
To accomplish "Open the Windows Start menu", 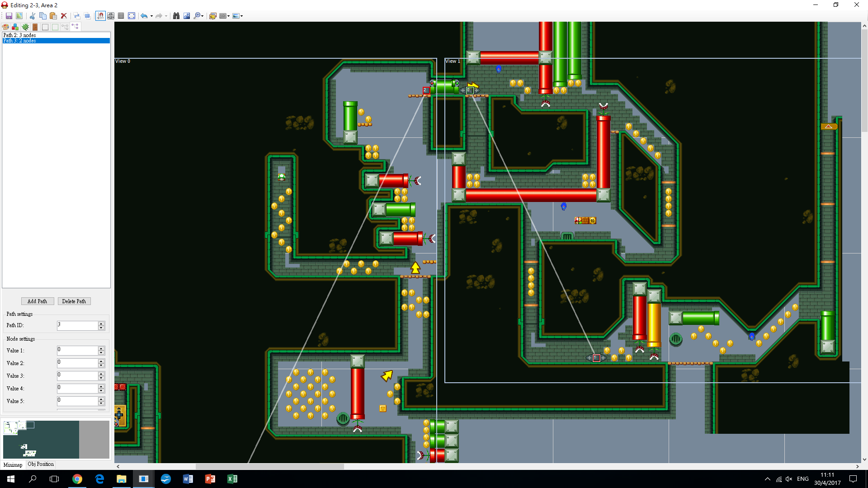I will (x=11, y=479).
